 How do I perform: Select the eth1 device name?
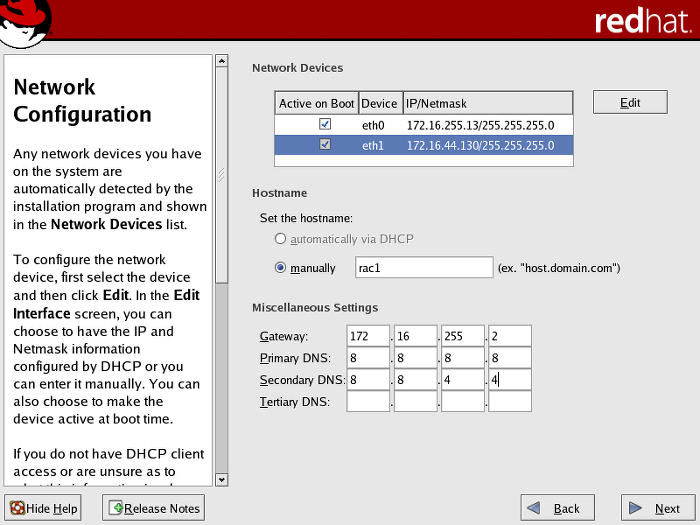pyautogui.click(x=373, y=146)
